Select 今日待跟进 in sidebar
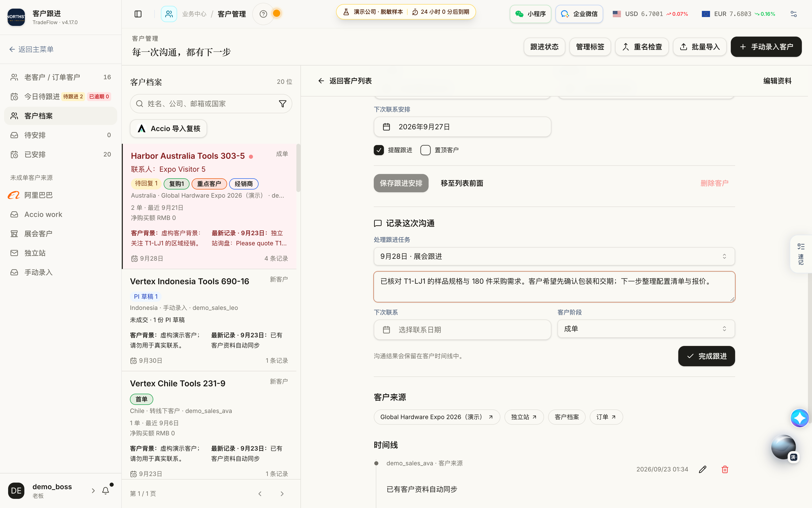 (60, 97)
